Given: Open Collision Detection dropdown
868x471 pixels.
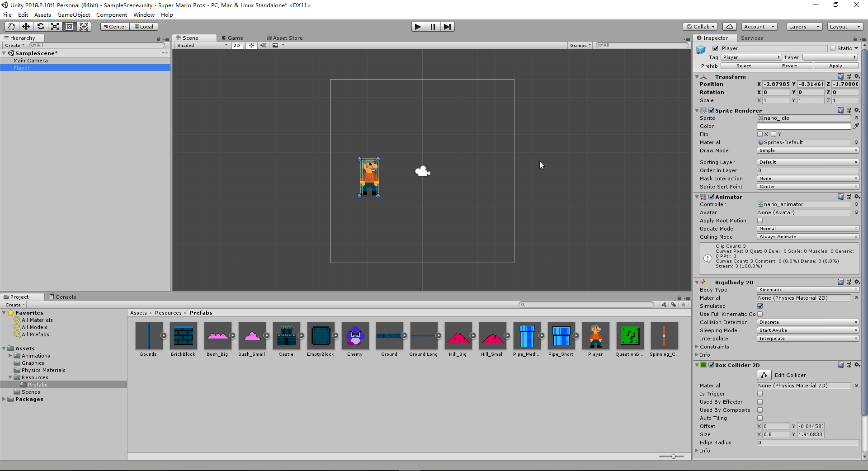Looking at the screenshot, I should [x=808, y=322].
